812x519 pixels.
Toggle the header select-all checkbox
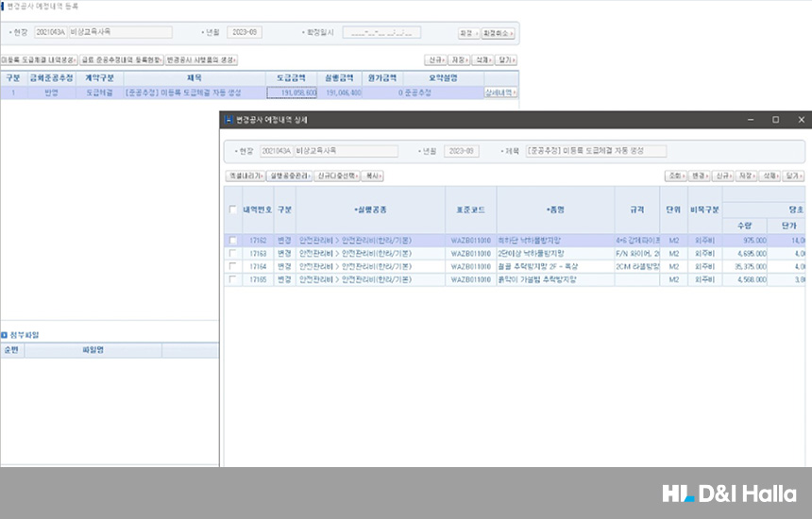point(233,209)
